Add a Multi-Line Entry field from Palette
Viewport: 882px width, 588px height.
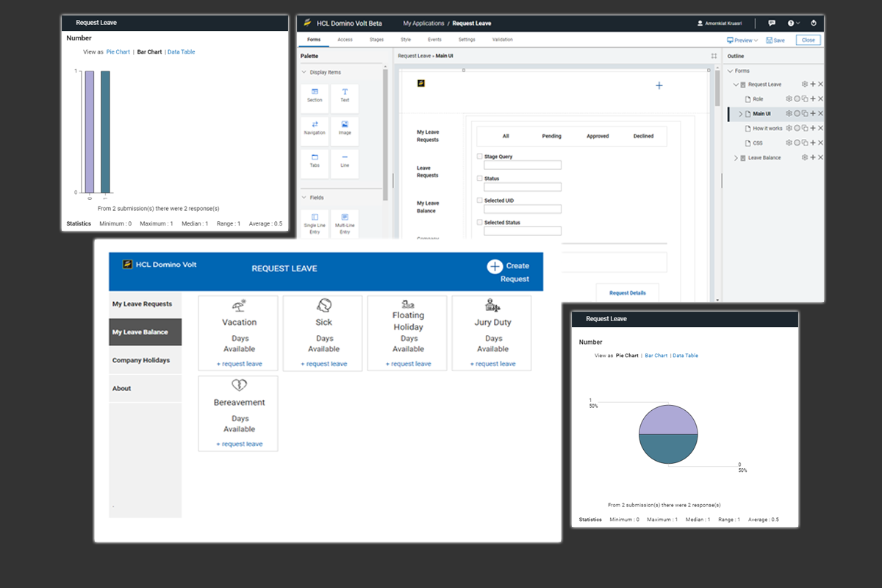coord(345,224)
